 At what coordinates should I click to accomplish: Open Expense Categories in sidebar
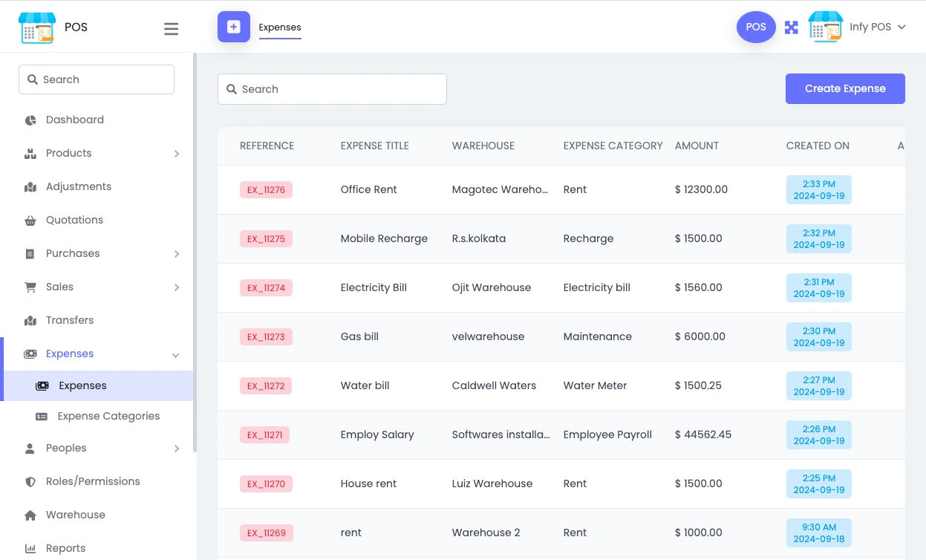pyautogui.click(x=108, y=416)
